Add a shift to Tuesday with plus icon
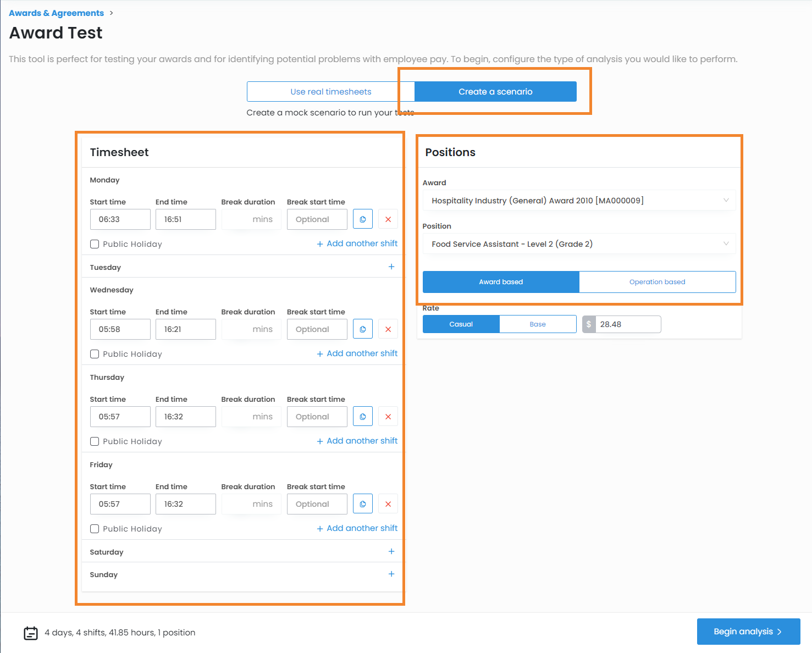This screenshot has width=812, height=653. [x=391, y=267]
